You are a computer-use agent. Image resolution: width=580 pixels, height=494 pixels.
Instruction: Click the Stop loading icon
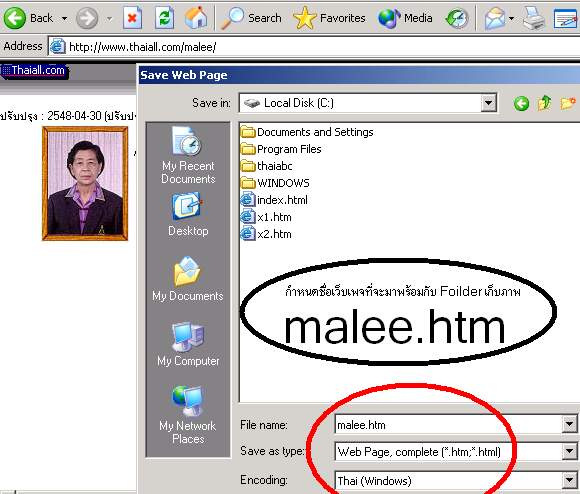(x=132, y=17)
